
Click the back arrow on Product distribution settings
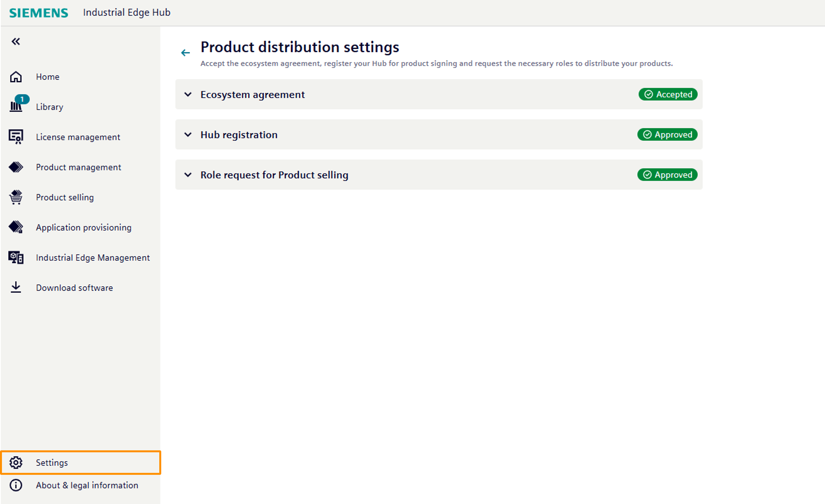(x=185, y=52)
